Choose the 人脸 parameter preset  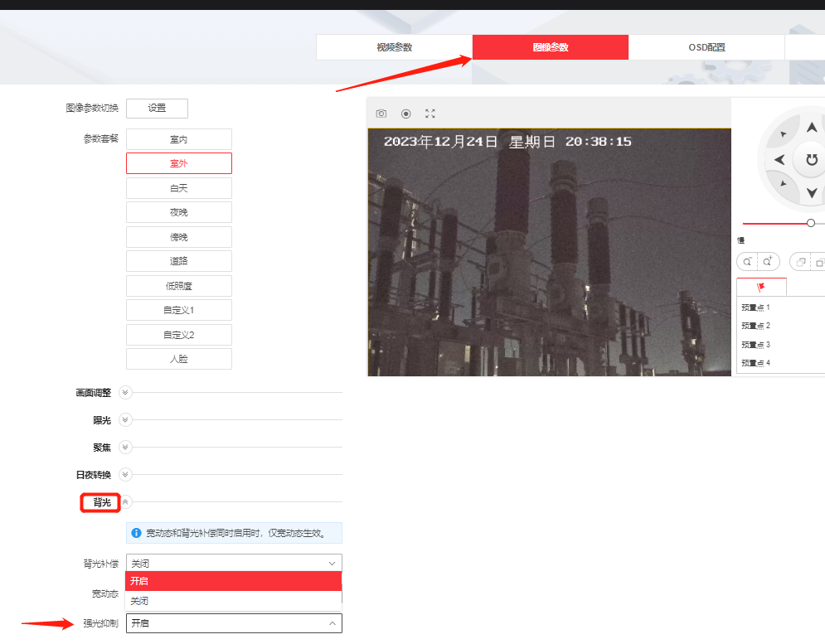(179, 359)
